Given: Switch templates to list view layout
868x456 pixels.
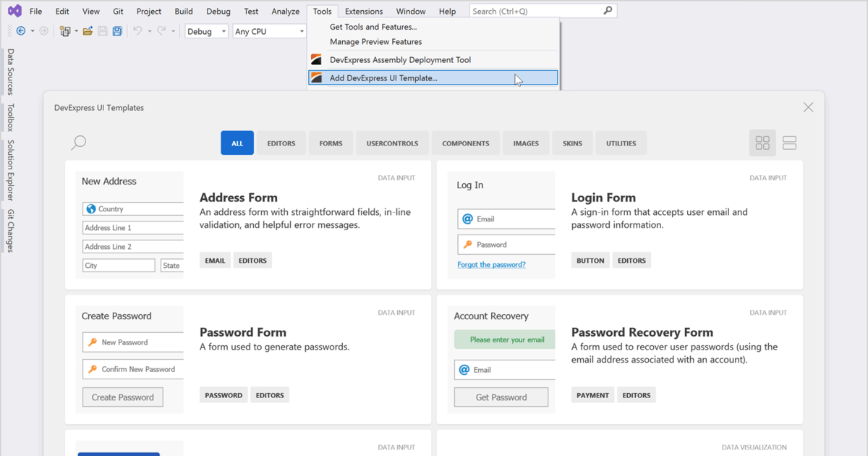Looking at the screenshot, I should tap(789, 143).
